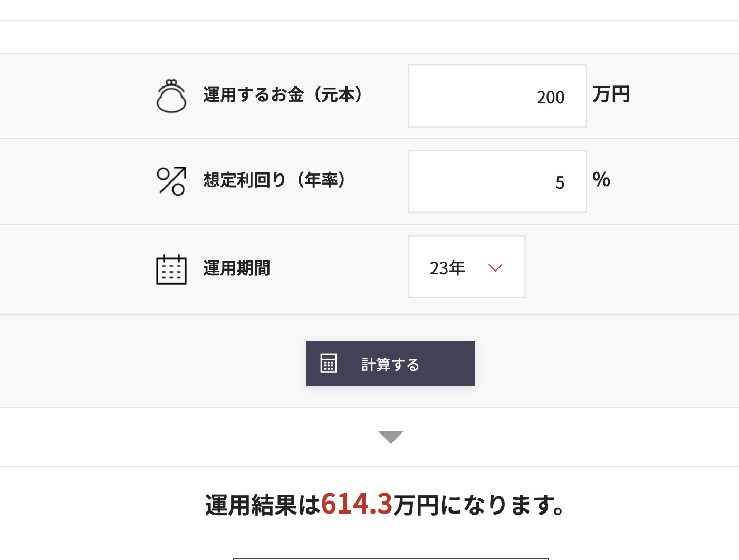Click the coin purse icon
The height and width of the screenshot is (560, 739).
click(171, 95)
